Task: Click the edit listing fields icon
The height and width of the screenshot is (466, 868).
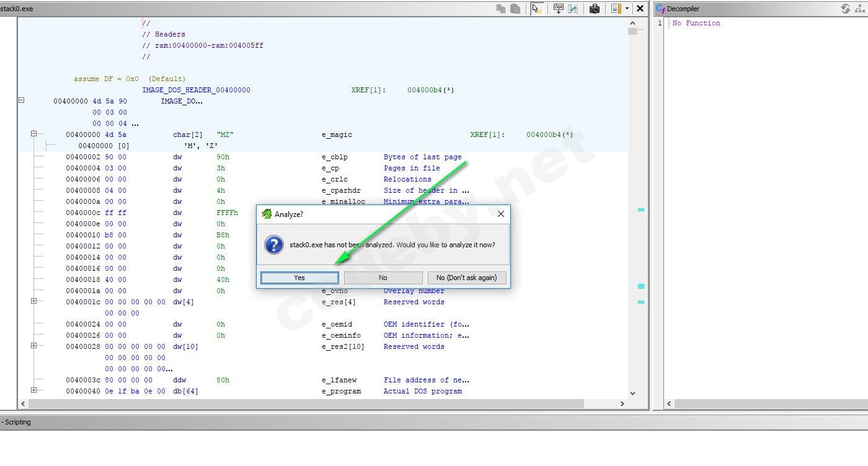Action: point(559,9)
